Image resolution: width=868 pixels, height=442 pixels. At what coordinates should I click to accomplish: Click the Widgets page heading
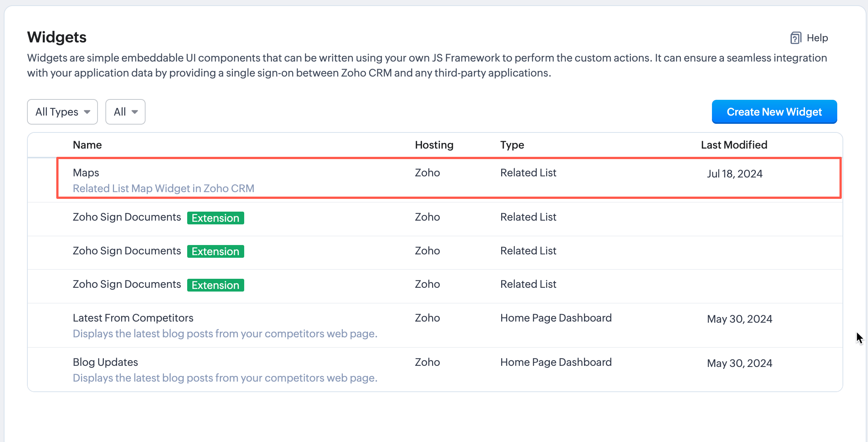pos(57,37)
